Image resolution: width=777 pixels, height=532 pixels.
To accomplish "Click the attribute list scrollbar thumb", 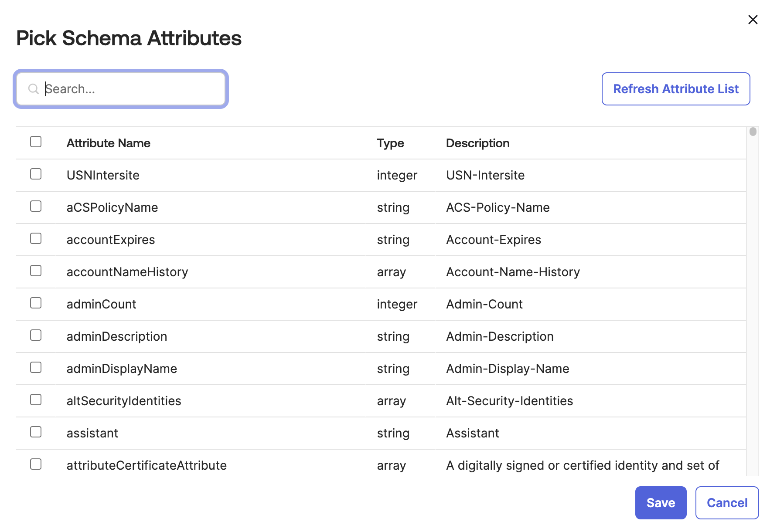I will 753,132.
